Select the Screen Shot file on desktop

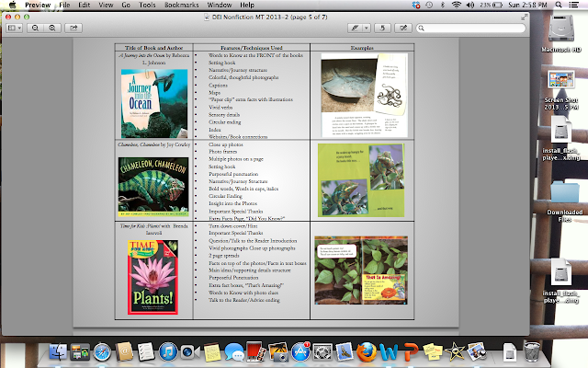click(x=561, y=90)
